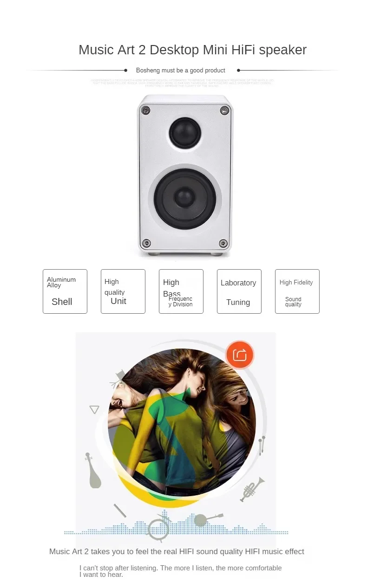Click the speaker's large woofer driver
367x588 pixels.
pyautogui.click(x=185, y=198)
